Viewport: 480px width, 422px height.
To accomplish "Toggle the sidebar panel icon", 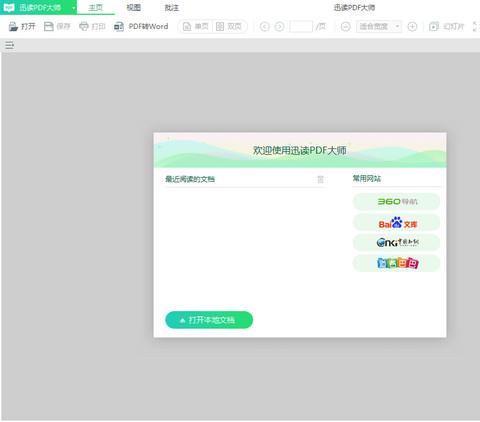I will click(9, 45).
